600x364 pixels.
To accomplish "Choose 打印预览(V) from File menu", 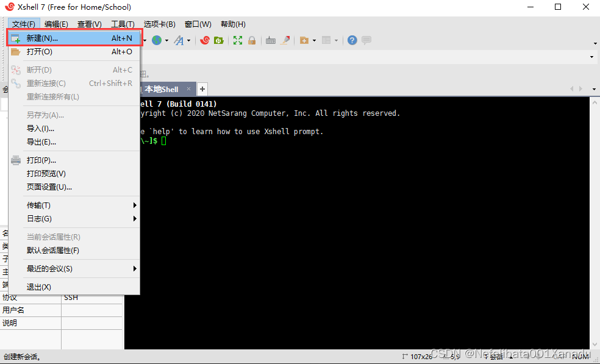I will 74,174.
